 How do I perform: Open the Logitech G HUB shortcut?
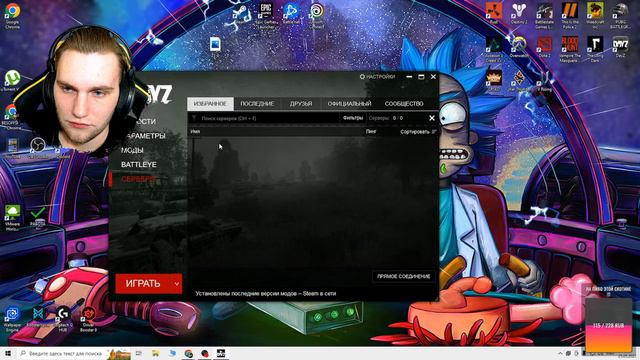coord(63,318)
